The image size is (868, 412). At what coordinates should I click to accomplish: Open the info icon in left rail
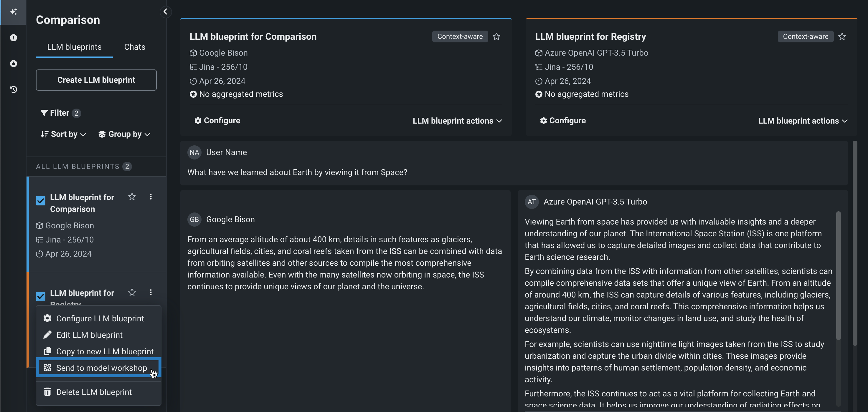pos(14,38)
